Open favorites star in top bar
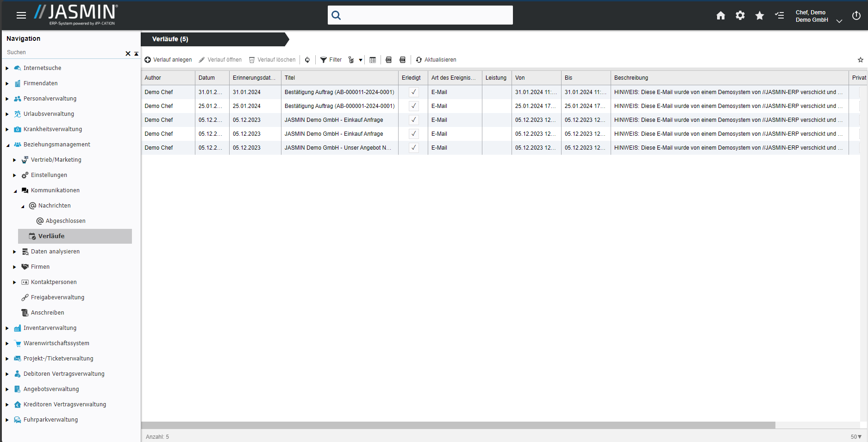868x442 pixels. point(759,16)
